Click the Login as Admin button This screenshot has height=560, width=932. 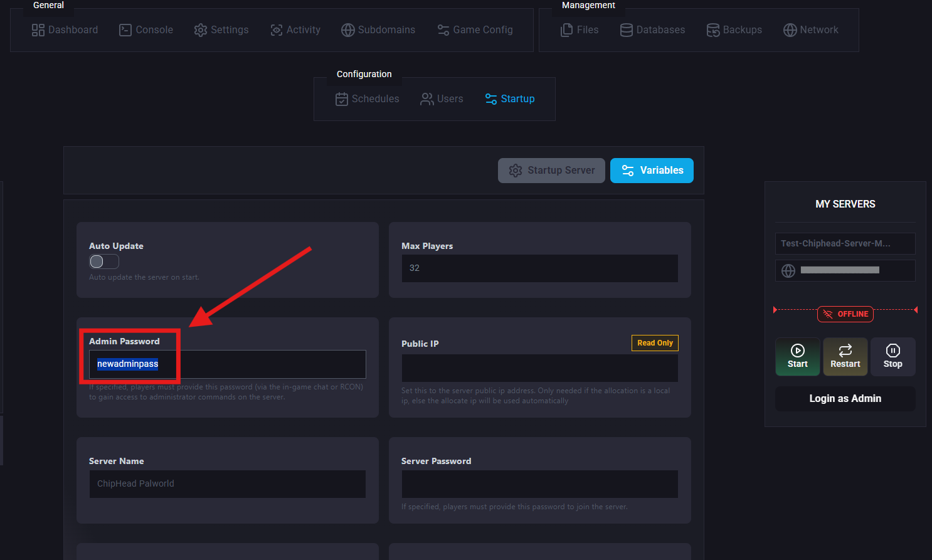tap(845, 399)
